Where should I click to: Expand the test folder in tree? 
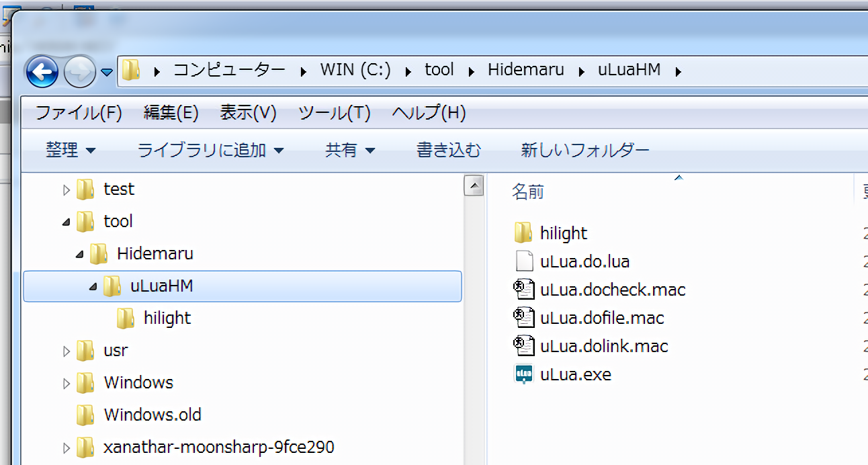pyautogui.click(x=66, y=190)
